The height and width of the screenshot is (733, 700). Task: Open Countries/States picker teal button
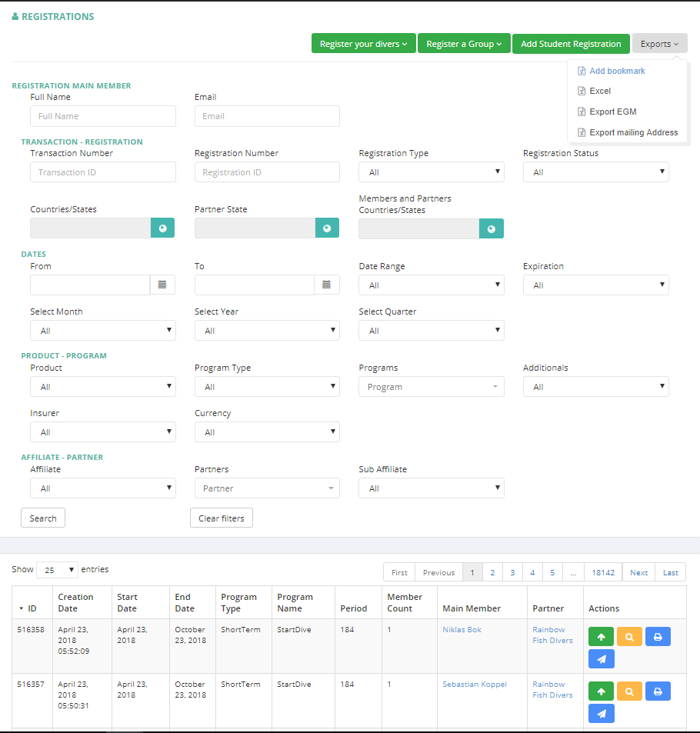pyautogui.click(x=163, y=228)
